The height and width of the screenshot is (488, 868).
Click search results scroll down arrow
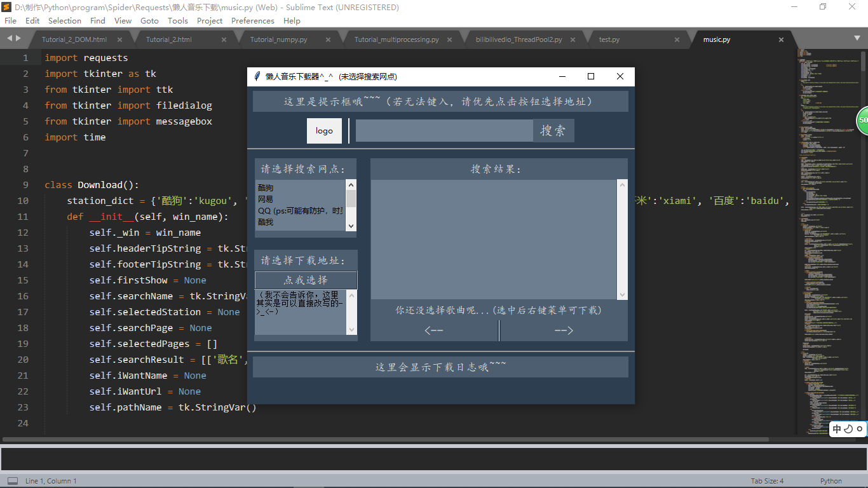pyautogui.click(x=622, y=294)
